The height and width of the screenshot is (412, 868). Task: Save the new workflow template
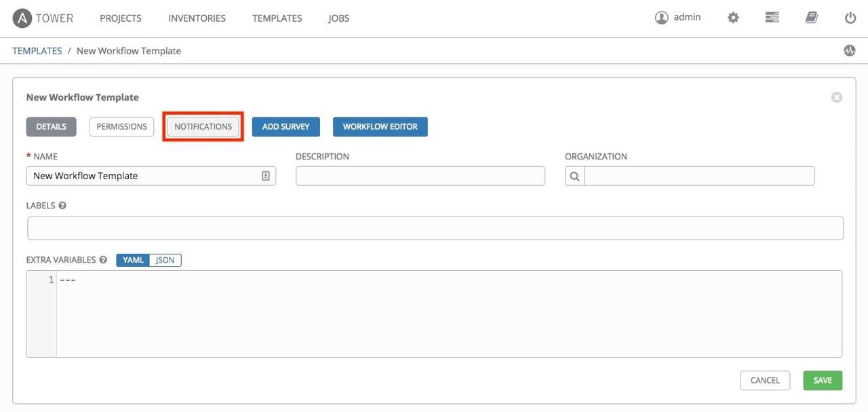(x=823, y=380)
